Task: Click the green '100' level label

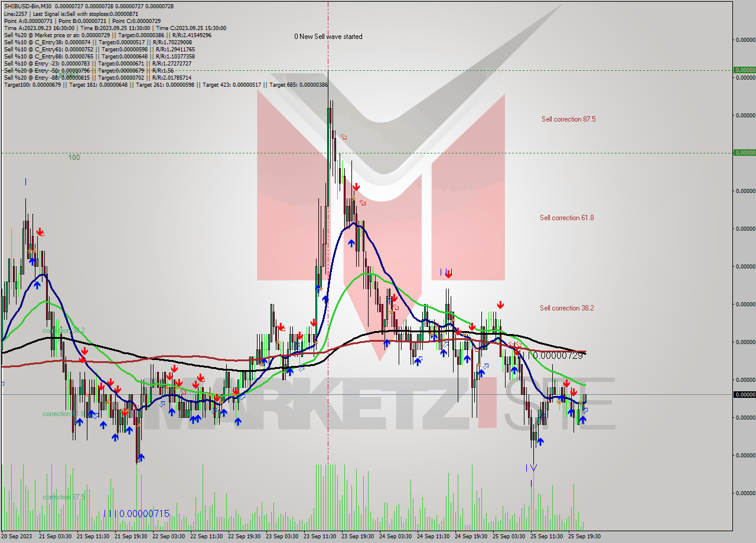Action: point(74,158)
